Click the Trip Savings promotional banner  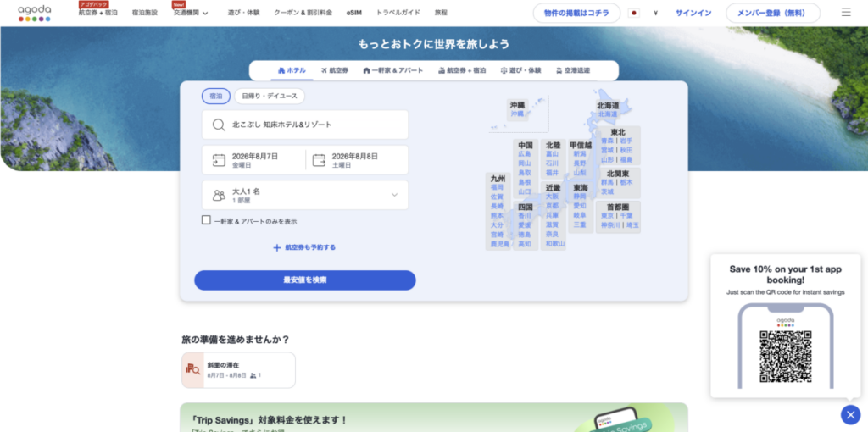pyautogui.click(x=433, y=418)
